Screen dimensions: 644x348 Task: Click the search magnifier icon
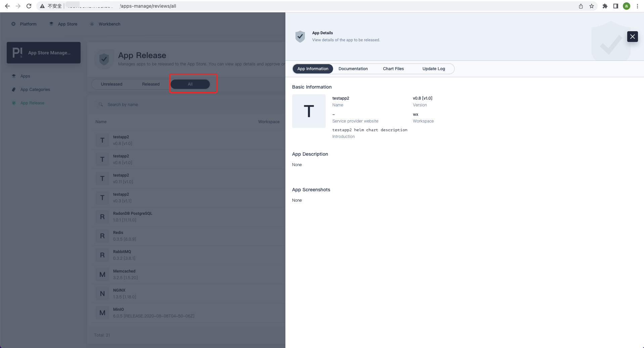click(x=101, y=105)
